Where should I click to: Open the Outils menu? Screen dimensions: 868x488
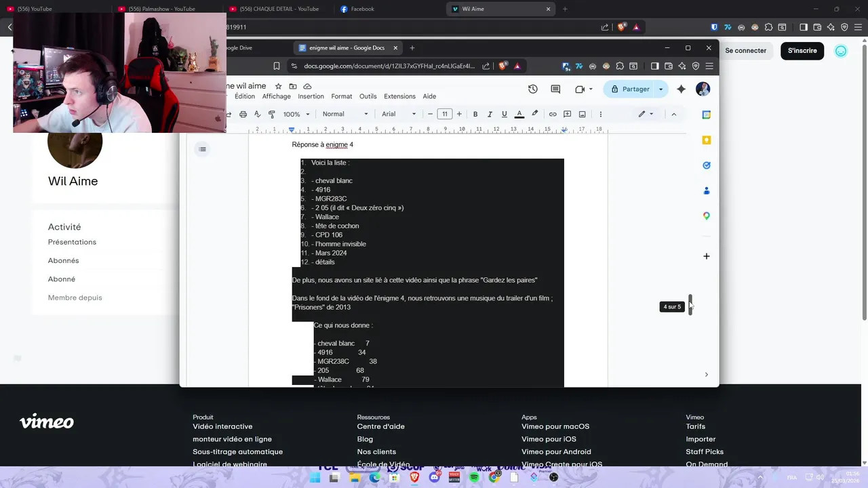(368, 96)
